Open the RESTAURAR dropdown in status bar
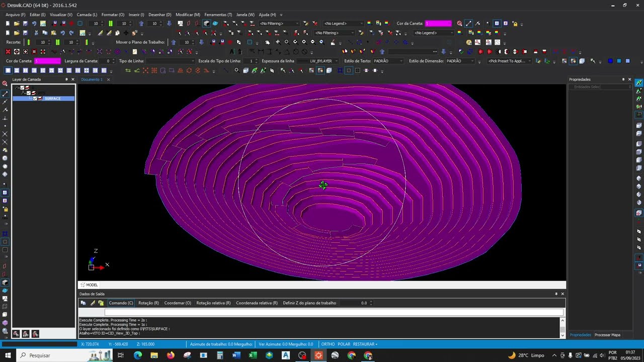The height and width of the screenshot is (362, 644). pyautogui.click(x=365, y=344)
